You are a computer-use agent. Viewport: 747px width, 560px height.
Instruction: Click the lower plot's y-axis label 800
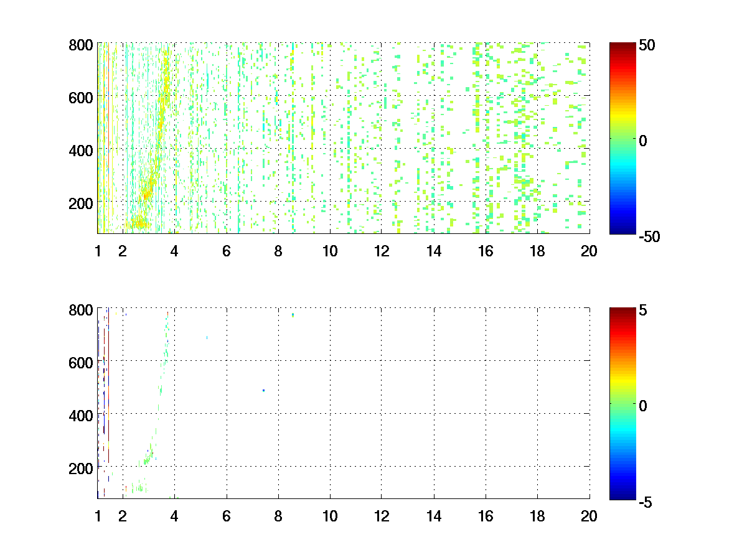(81, 309)
